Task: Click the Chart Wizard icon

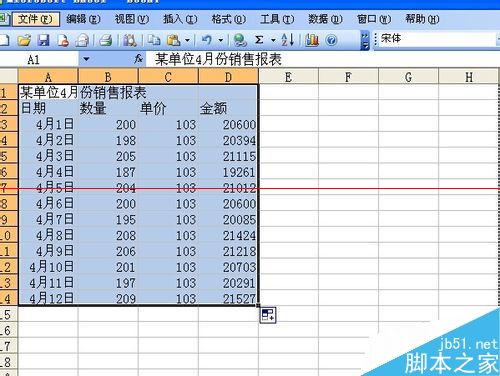Action: (312, 40)
